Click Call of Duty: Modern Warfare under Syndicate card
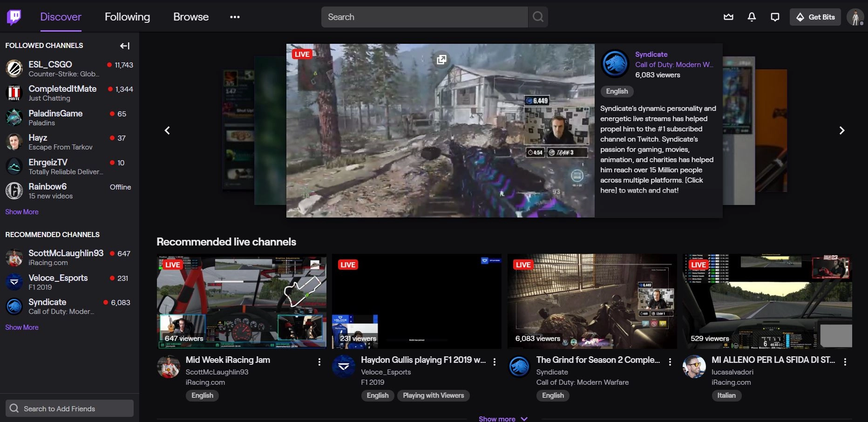This screenshot has width=868, height=422. point(583,382)
